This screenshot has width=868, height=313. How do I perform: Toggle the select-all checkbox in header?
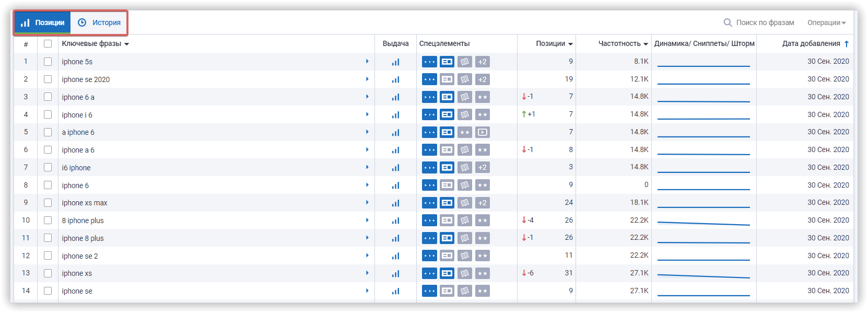click(x=48, y=44)
